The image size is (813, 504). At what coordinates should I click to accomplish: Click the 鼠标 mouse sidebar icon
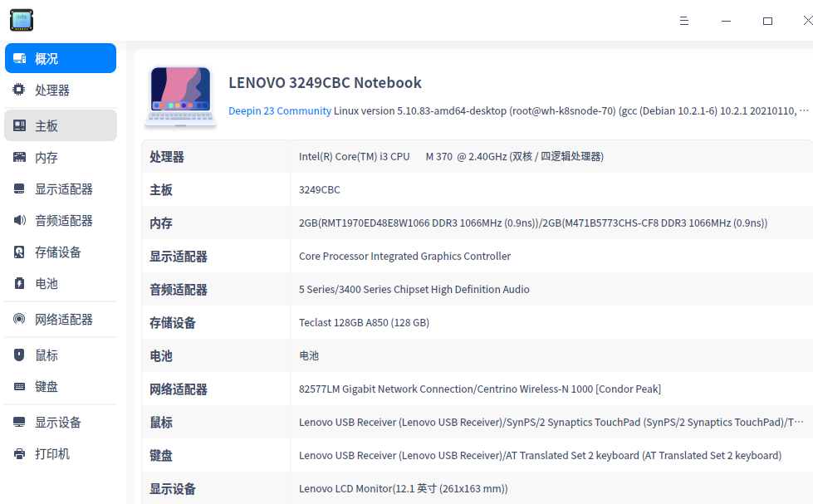(19, 355)
